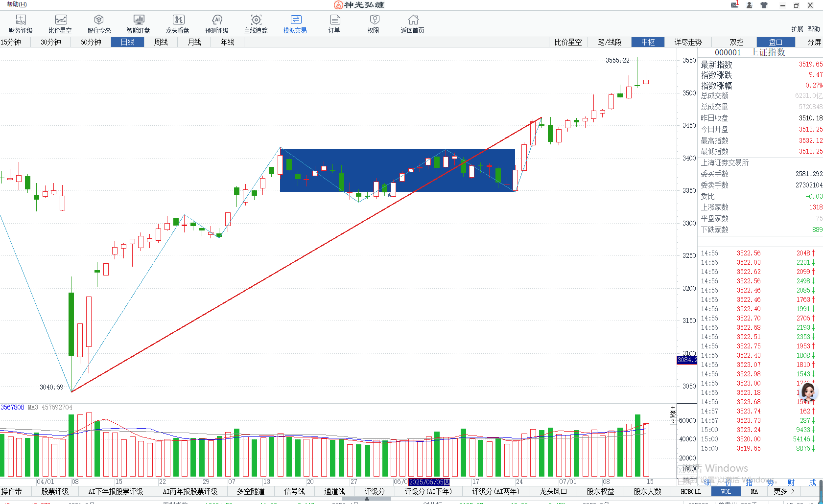Toggle 分屏 split screen view
The width and height of the screenshot is (823, 504).
(814, 42)
